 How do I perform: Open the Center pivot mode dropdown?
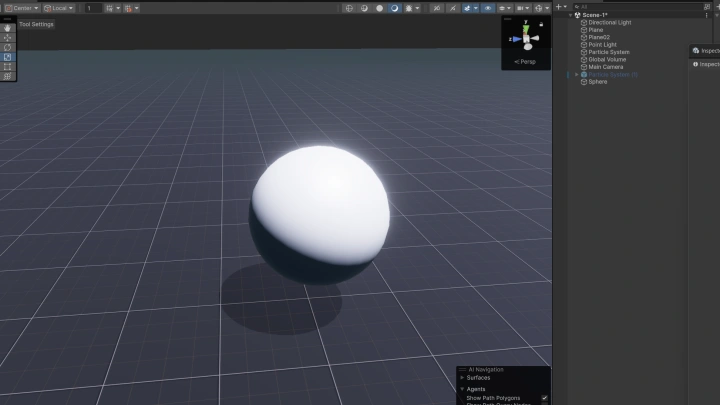coord(22,8)
